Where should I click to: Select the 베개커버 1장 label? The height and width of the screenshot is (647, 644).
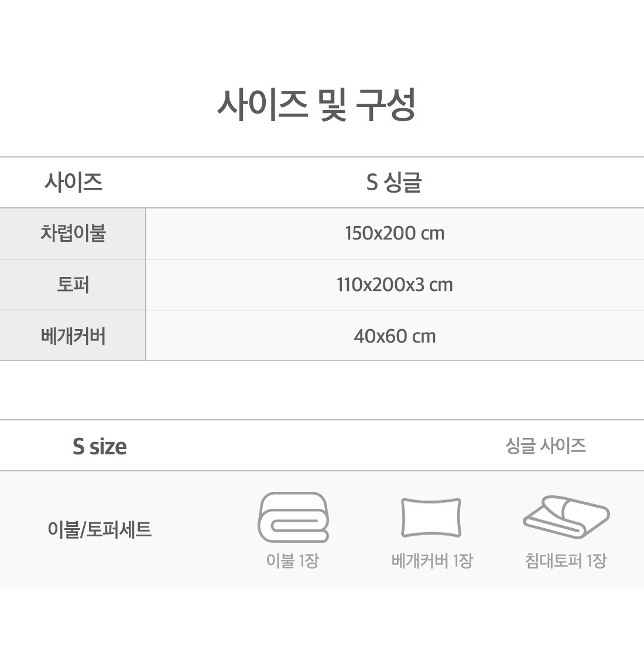[x=432, y=561]
